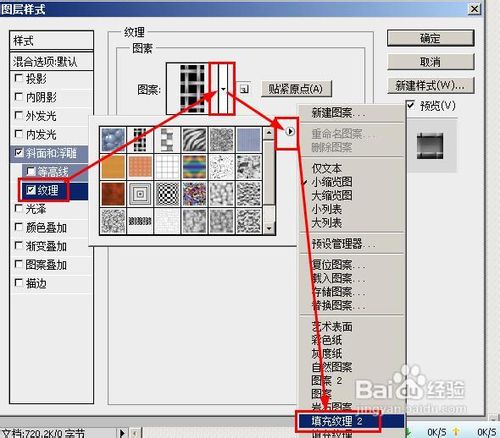Screen dimensions: 500x438
Task: Select the peach dotted pattern swatch
Action: [140, 166]
